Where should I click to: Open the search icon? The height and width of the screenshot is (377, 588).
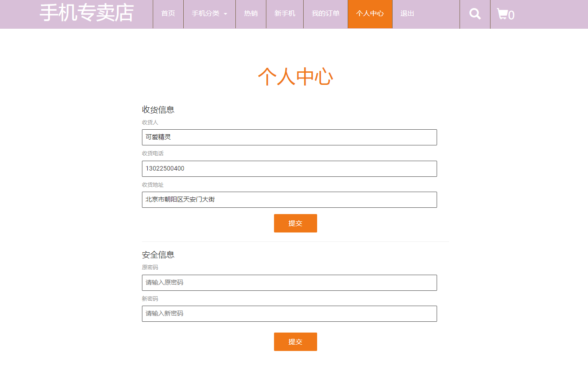click(475, 14)
